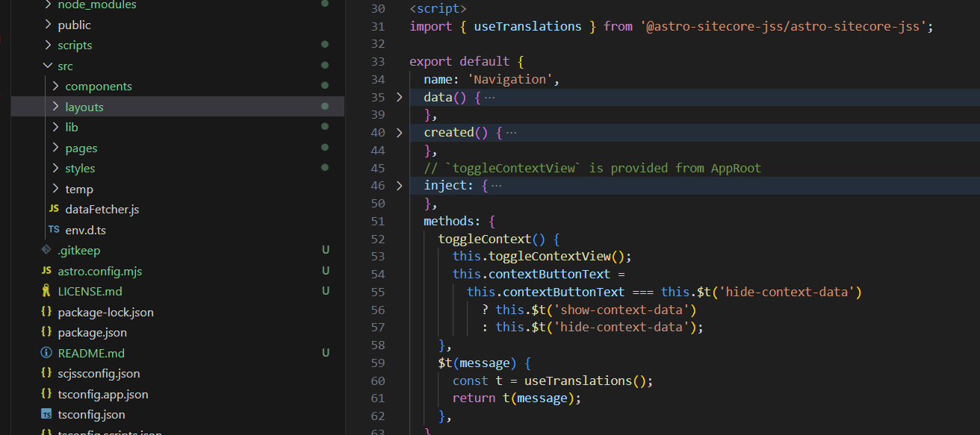Unfold the created() block at line 40

pyautogui.click(x=399, y=133)
